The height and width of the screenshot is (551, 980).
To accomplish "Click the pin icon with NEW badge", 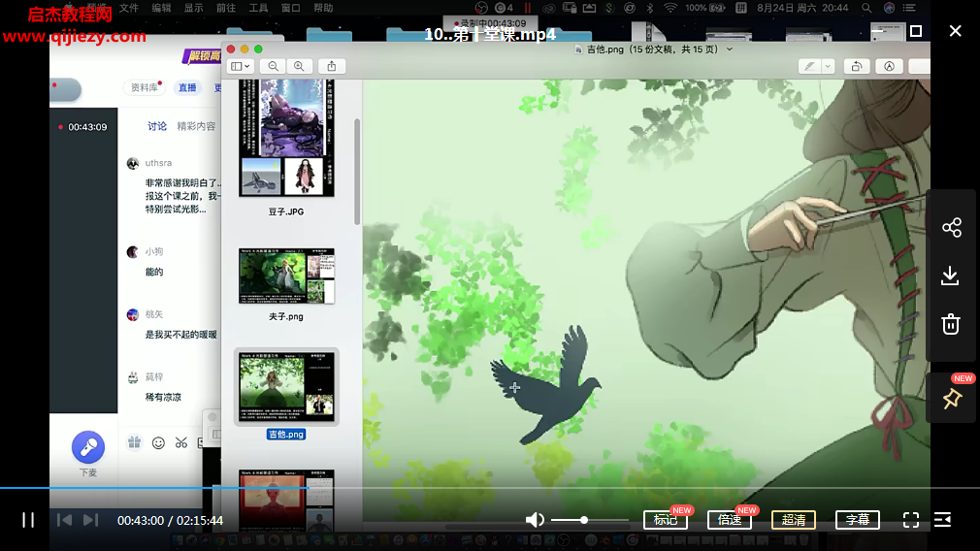I will 952,398.
